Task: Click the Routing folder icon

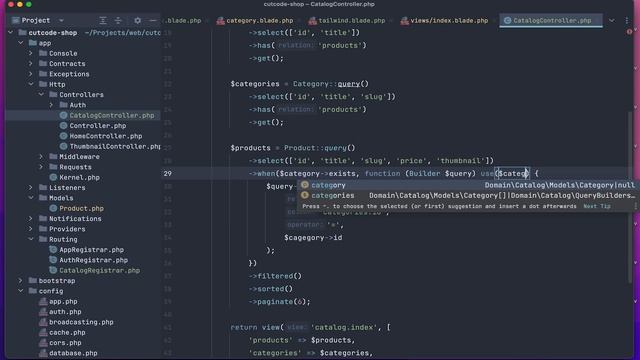Action: (43, 239)
